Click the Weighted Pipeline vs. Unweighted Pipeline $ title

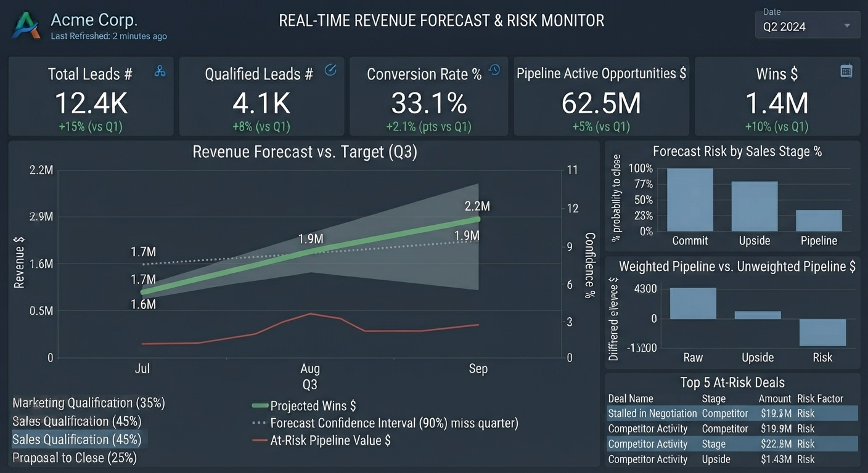click(x=737, y=266)
